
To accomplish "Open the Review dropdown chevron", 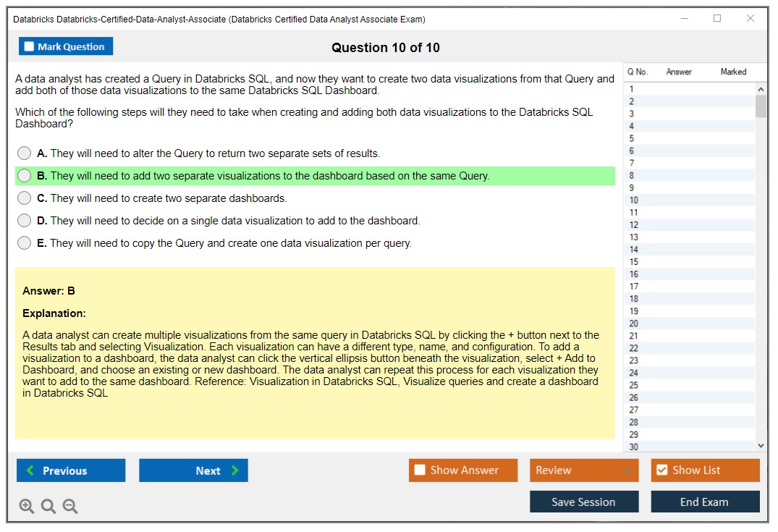I will pyautogui.click(x=629, y=470).
